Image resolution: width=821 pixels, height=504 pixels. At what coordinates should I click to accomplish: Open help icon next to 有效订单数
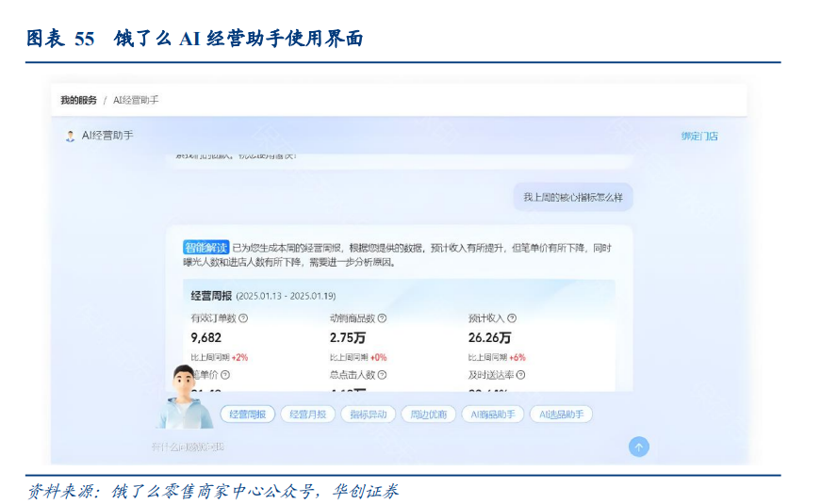click(x=243, y=317)
